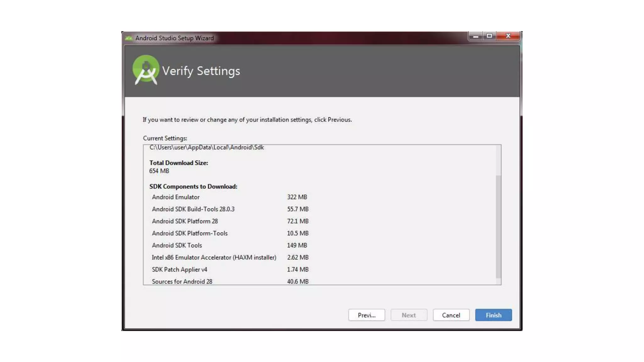
Task: Click the Finish button
Action: click(x=493, y=315)
